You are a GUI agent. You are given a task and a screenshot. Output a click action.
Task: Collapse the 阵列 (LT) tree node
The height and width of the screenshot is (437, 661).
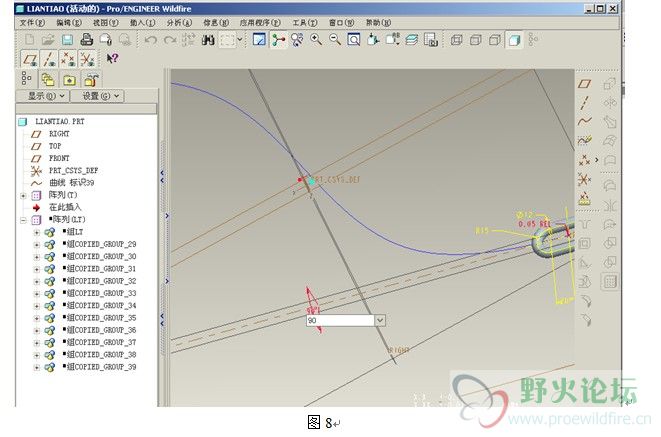pyautogui.click(x=24, y=220)
